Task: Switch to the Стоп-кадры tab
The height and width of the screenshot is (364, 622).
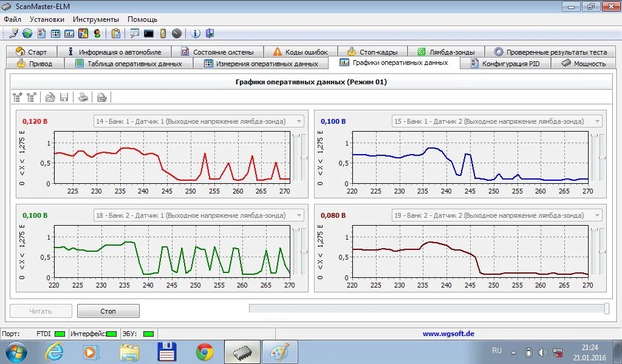Action: [373, 52]
